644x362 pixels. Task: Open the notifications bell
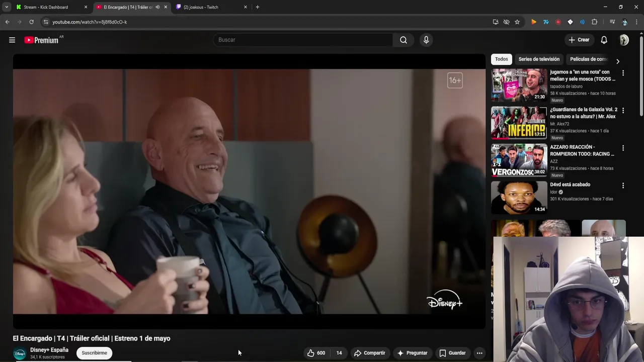pyautogui.click(x=604, y=40)
